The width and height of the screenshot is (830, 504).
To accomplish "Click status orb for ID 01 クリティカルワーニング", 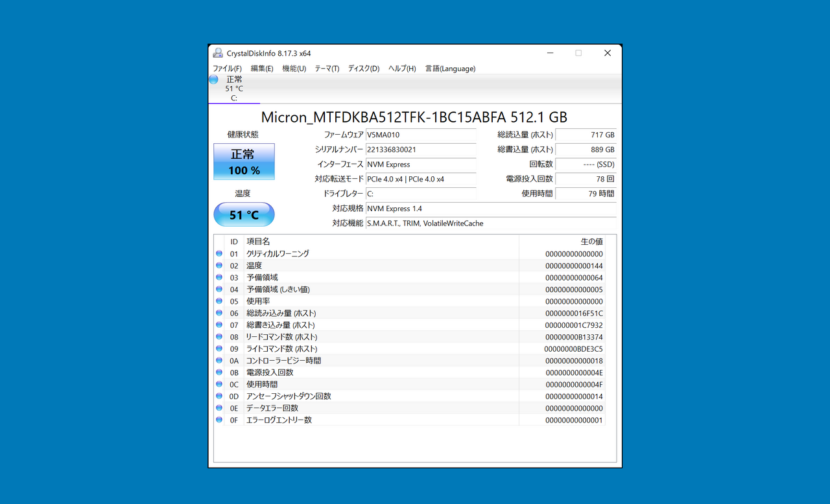I will 219,254.
